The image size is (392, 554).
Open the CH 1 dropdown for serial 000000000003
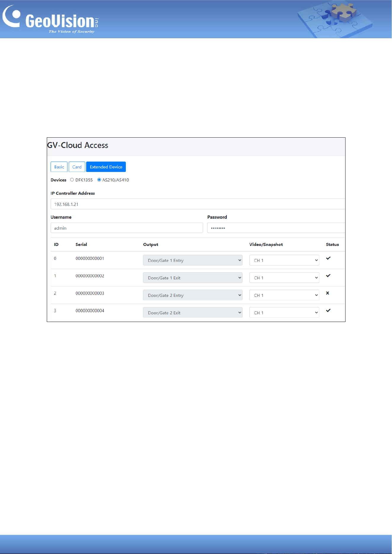(284, 295)
